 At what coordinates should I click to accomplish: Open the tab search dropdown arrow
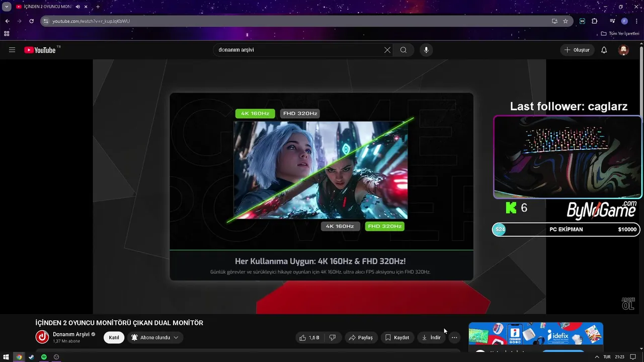(7, 7)
